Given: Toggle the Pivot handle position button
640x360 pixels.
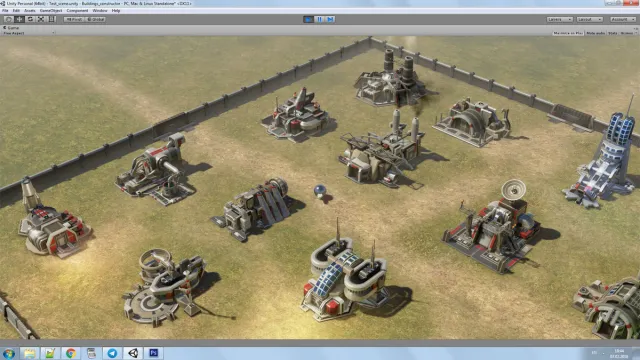Looking at the screenshot, I should coord(74,19).
